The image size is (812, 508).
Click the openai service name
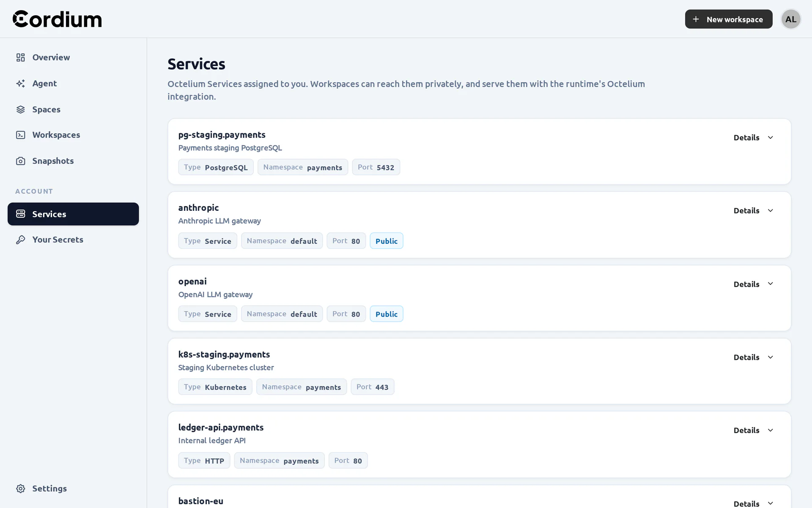coord(192,281)
